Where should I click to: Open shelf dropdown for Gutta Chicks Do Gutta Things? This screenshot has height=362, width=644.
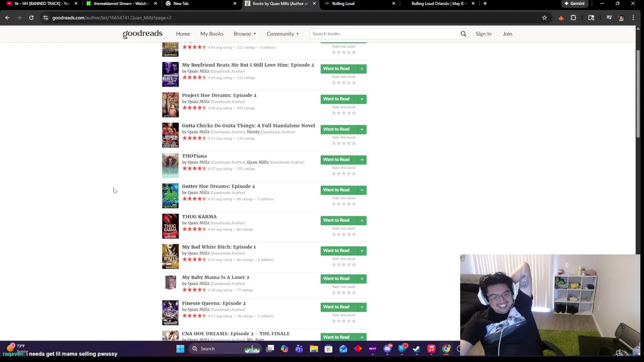click(362, 129)
